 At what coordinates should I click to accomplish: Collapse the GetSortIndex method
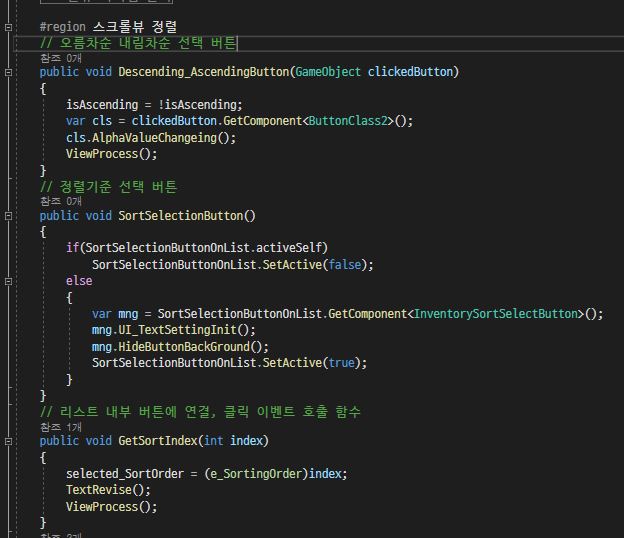tap(8, 441)
